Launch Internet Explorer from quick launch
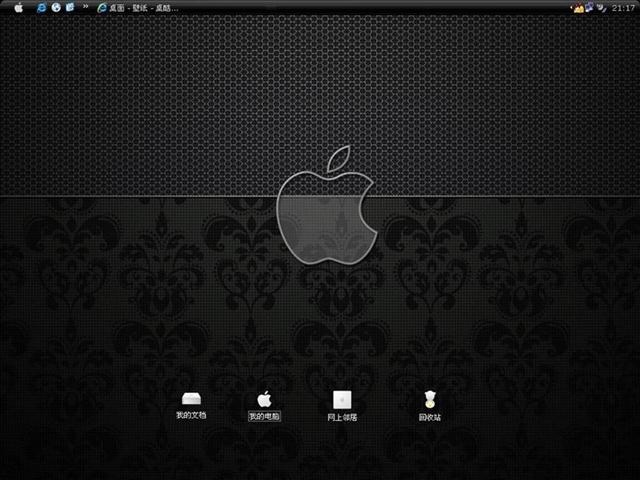 [41, 7]
